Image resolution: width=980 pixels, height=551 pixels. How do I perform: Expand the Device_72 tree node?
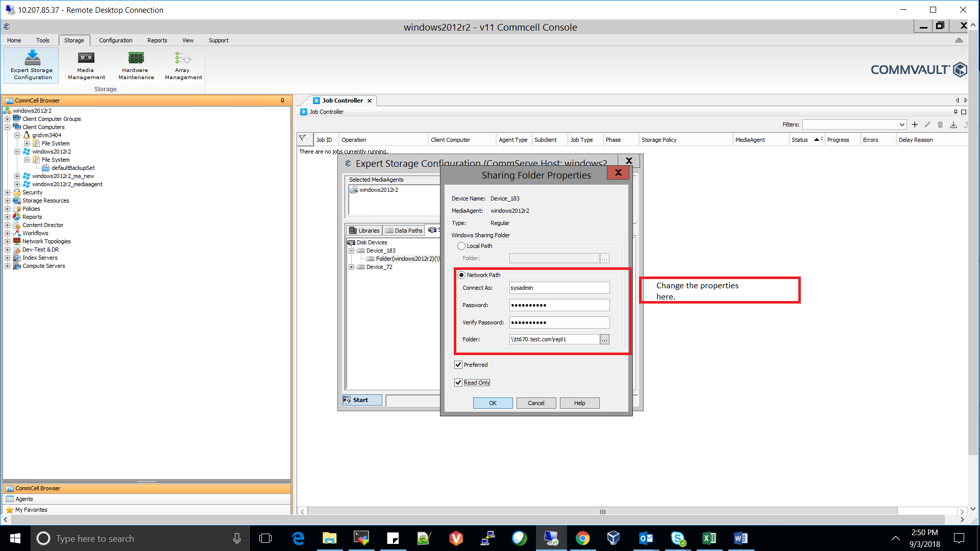pos(351,267)
